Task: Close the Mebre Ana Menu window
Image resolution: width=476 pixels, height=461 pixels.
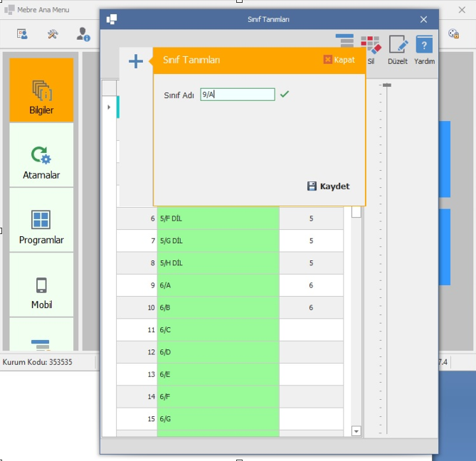Action: [462, 10]
